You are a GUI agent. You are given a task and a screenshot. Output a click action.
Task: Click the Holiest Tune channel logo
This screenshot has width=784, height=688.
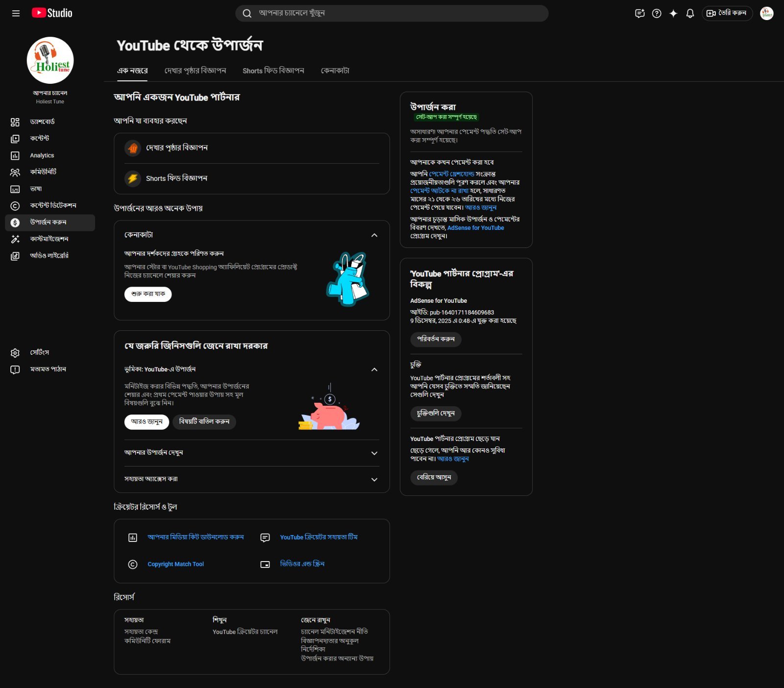pyautogui.click(x=50, y=60)
